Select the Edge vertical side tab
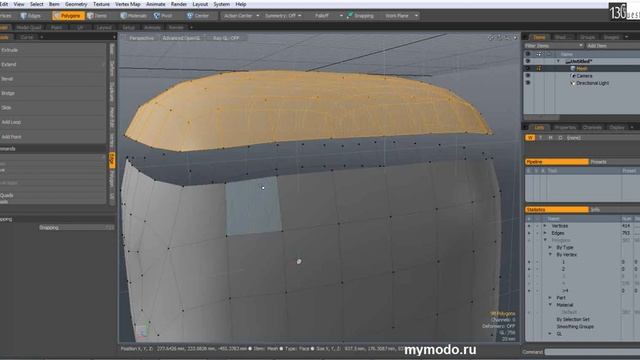 (112, 160)
